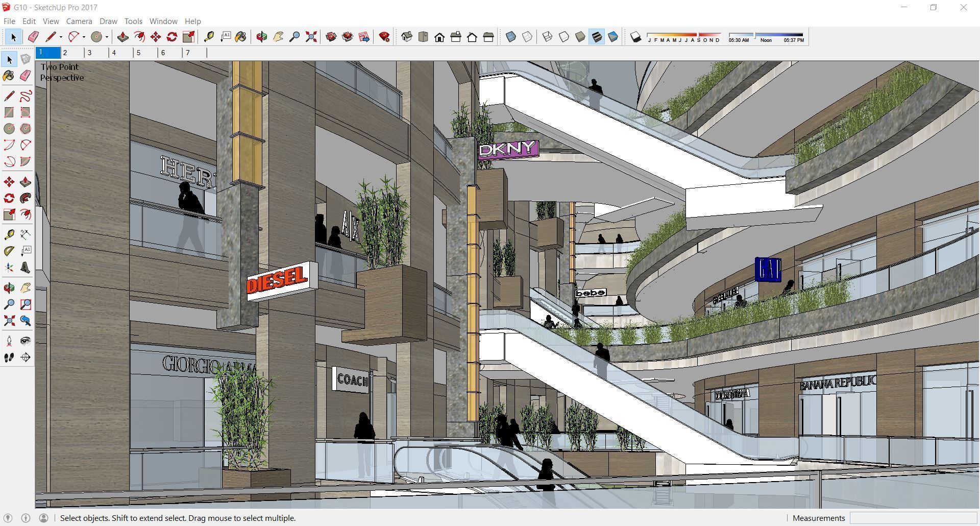Switch to Back view
Screen dimensions: 980x526
(x=472, y=37)
